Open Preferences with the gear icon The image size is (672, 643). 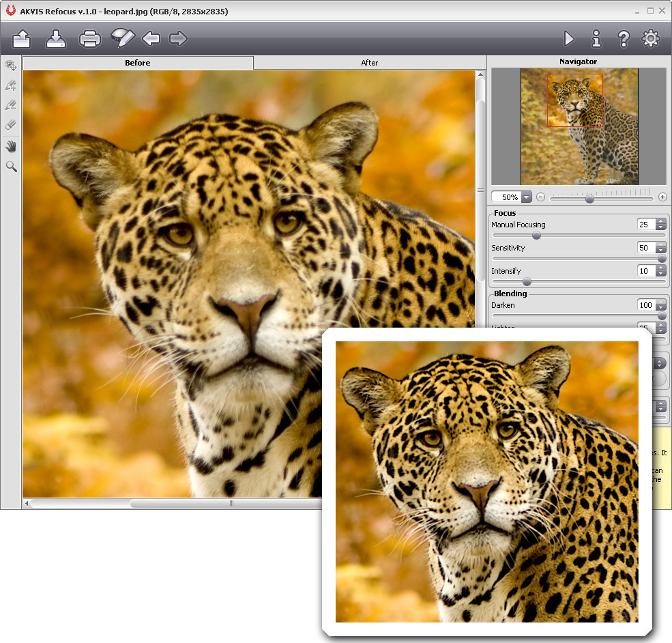[x=651, y=39]
